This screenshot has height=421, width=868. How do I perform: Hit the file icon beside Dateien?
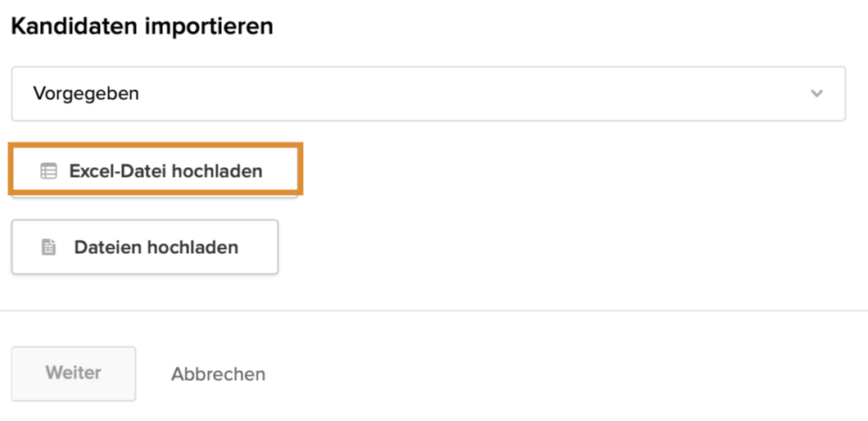[x=49, y=247]
